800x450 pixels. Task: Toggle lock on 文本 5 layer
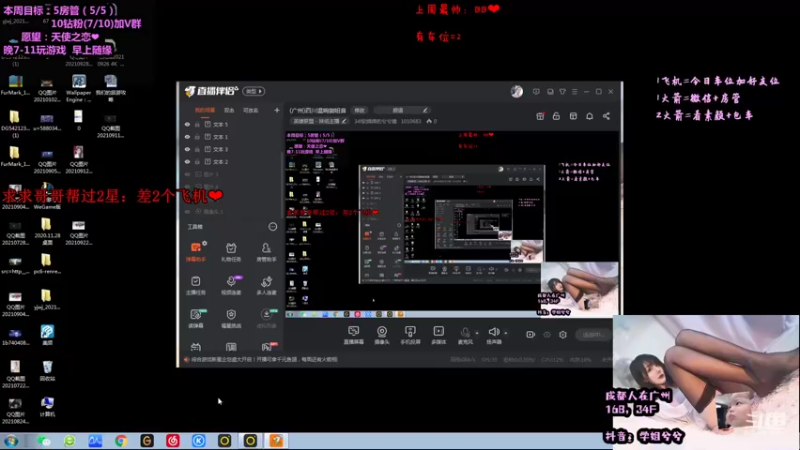pyautogui.click(x=197, y=124)
